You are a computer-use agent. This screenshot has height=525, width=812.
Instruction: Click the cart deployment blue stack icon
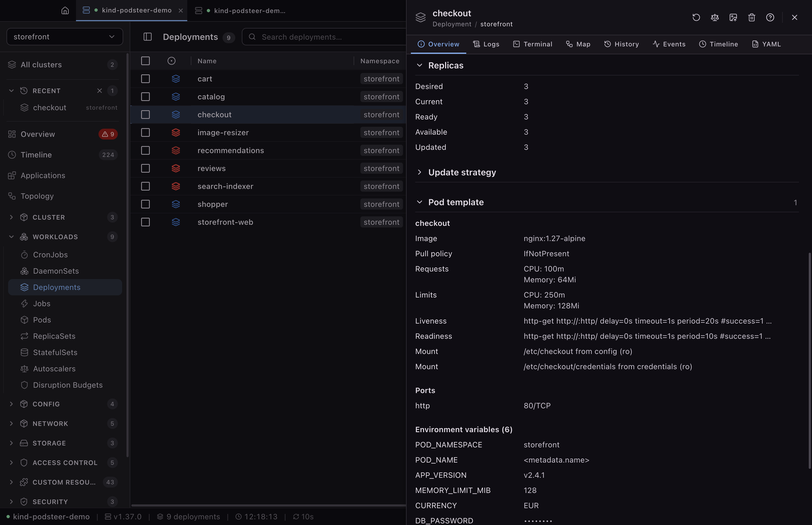coord(176,79)
